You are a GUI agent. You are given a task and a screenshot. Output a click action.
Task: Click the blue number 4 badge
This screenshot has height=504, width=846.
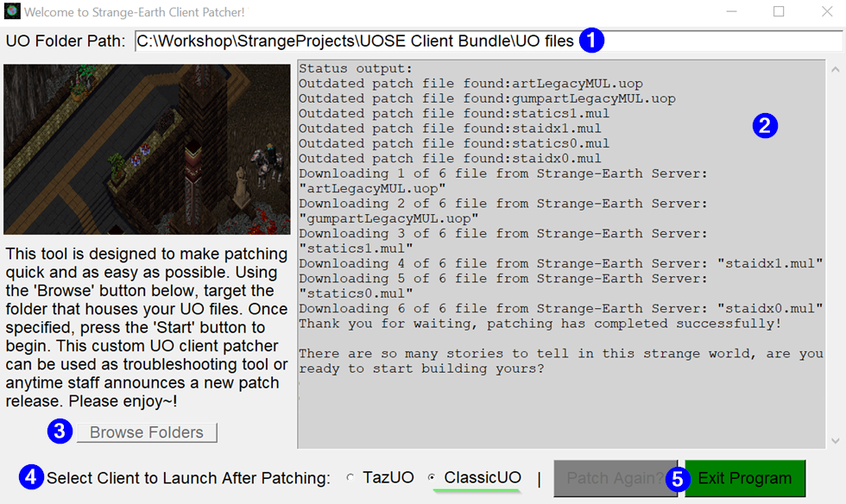pyautogui.click(x=31, y=477)
